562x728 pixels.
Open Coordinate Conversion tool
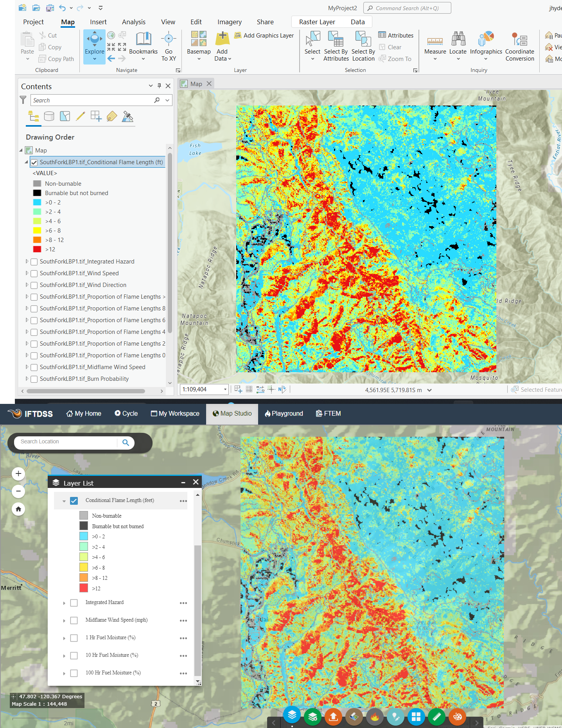(x=520, y=46)
